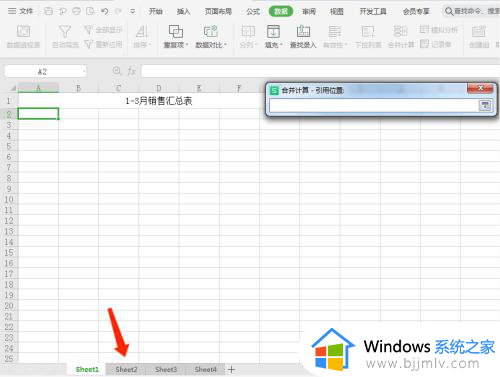Select column A header
Viewport: 500px width, 377px height.
point(38,88)
